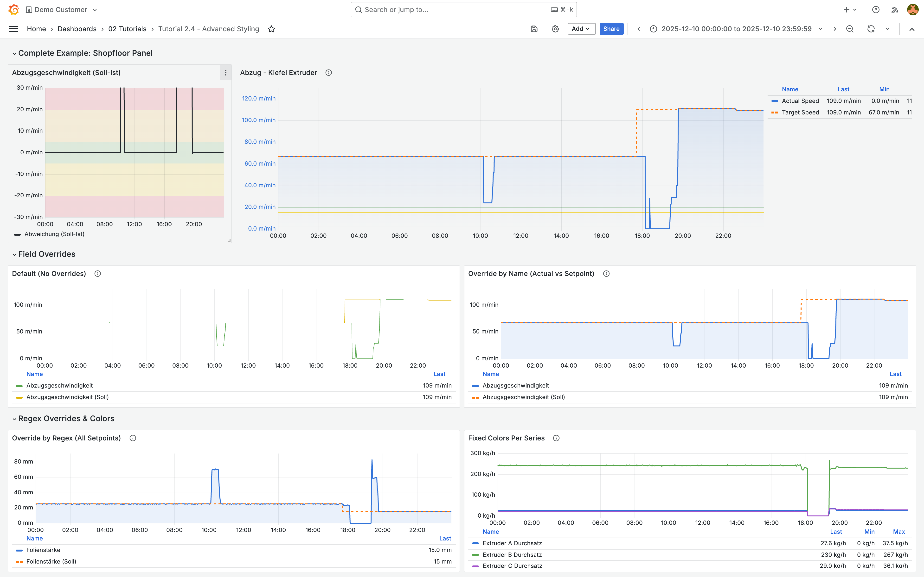The width and height of the screenshot is (924, 577).
Task: Click the blue Share button
Action: point(611,29)
